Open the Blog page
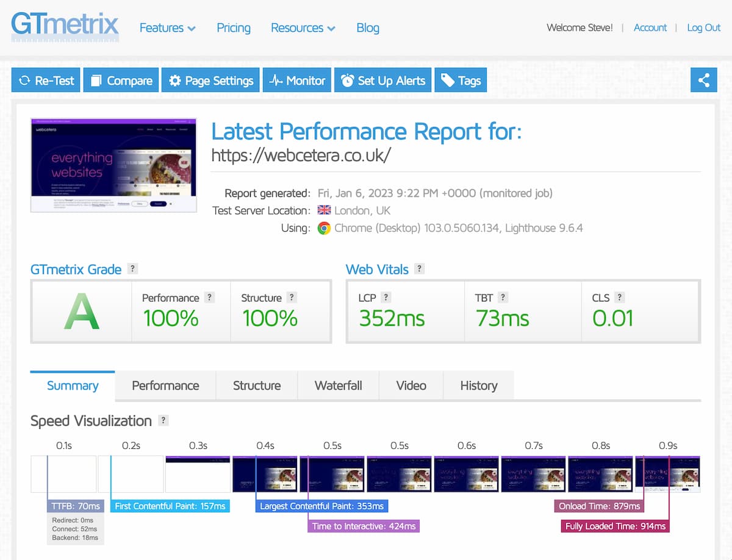The height and width of the screenshot is (560, 732). [368, 27]
